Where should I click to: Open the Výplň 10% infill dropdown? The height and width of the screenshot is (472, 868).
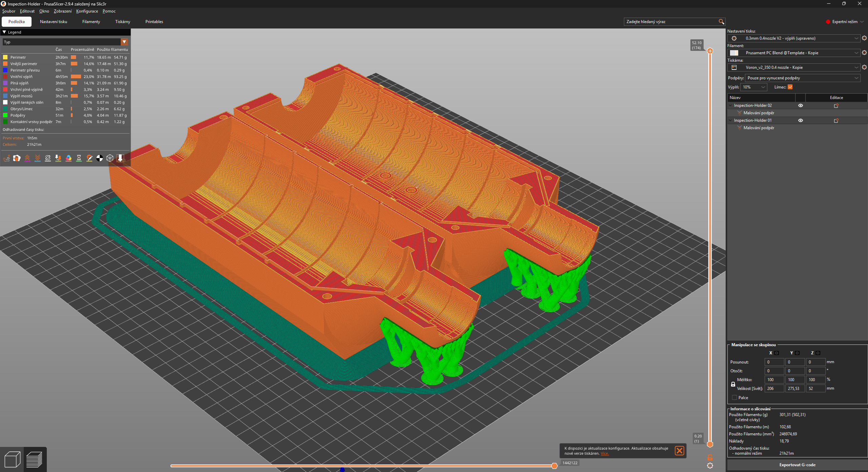(753, 87)
